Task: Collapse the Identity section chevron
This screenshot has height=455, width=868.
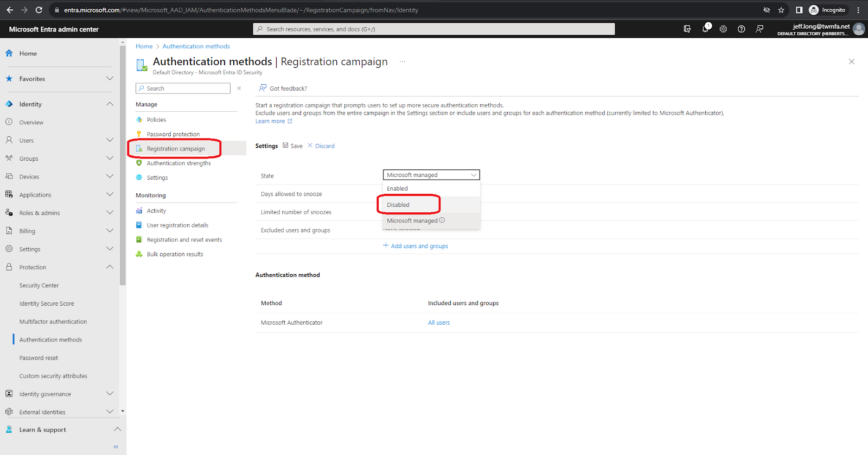Action: pyautogui.click(x=110, y=104)
